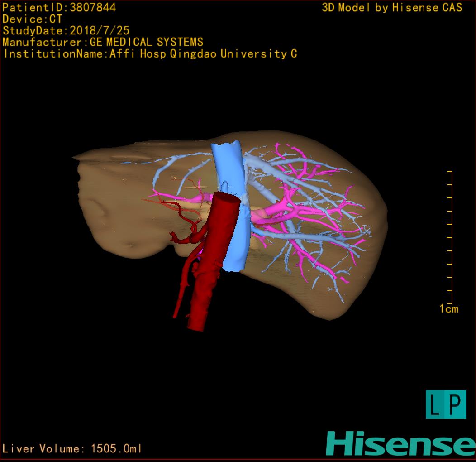Click the PatientID 3807844 text

59,7
